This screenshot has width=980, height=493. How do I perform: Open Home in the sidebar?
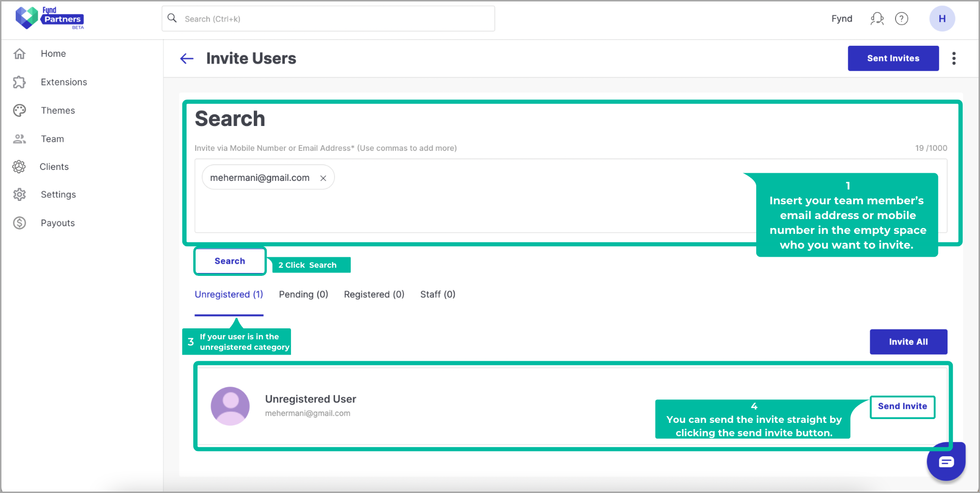coord(53,53)
